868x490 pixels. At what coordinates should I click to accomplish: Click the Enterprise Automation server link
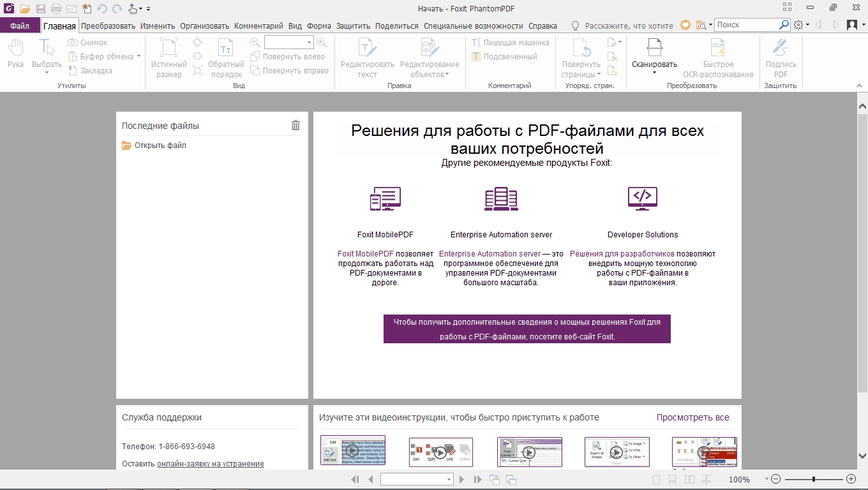pos(490,254)
